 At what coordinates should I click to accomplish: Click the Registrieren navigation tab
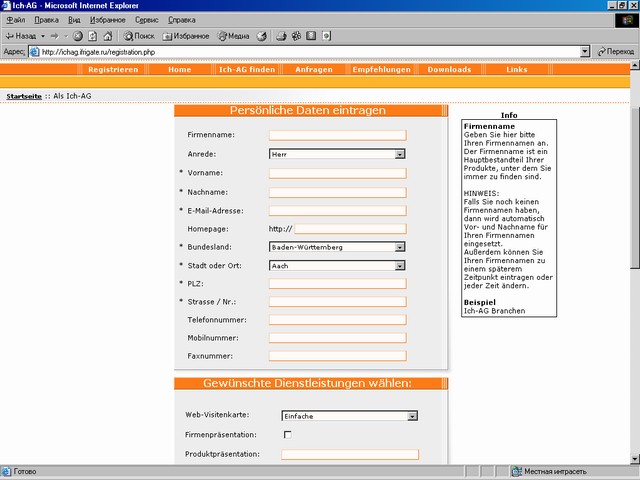[x=113, y=69]
